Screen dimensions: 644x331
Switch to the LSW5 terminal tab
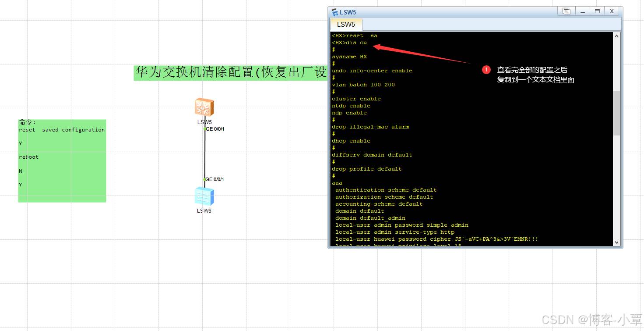click(x=346, y=24)
